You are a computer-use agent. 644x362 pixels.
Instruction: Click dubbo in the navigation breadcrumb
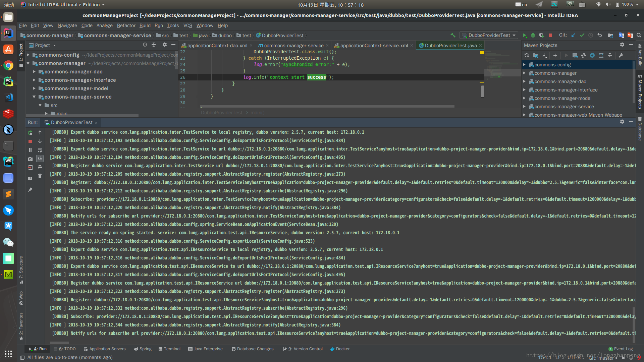[222, 36]
